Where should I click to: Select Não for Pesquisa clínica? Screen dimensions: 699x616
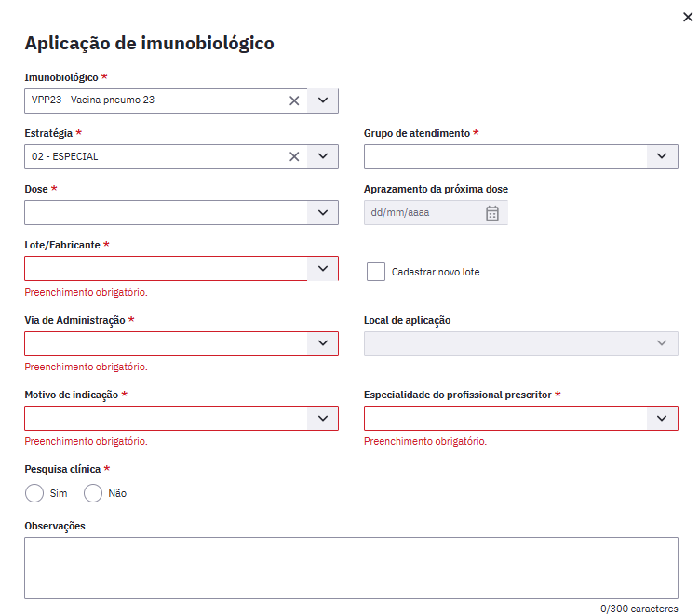(93, 493)
